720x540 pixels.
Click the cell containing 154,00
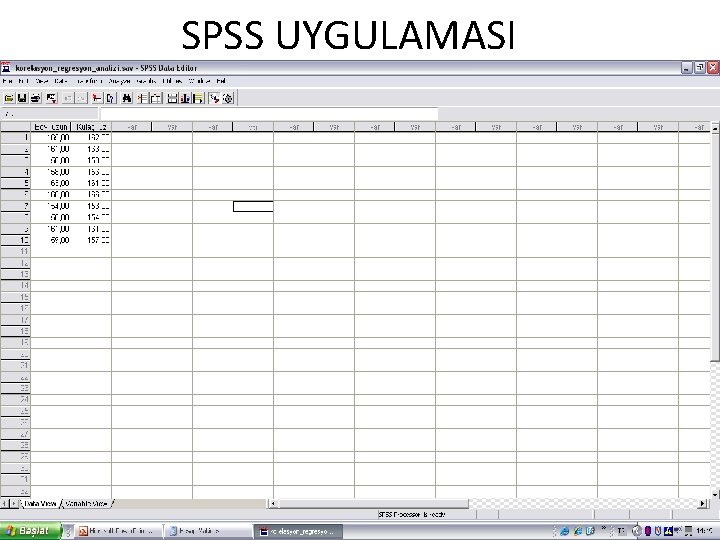(x=51, y=206)
